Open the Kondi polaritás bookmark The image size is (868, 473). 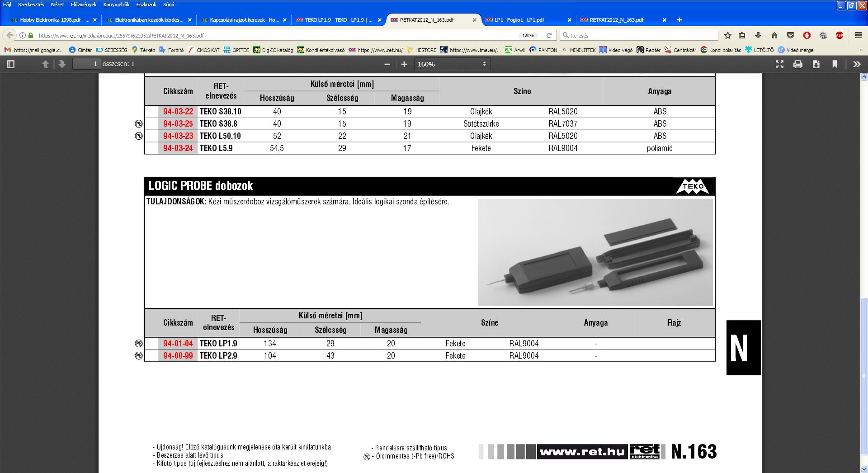[x=721, y=50]
